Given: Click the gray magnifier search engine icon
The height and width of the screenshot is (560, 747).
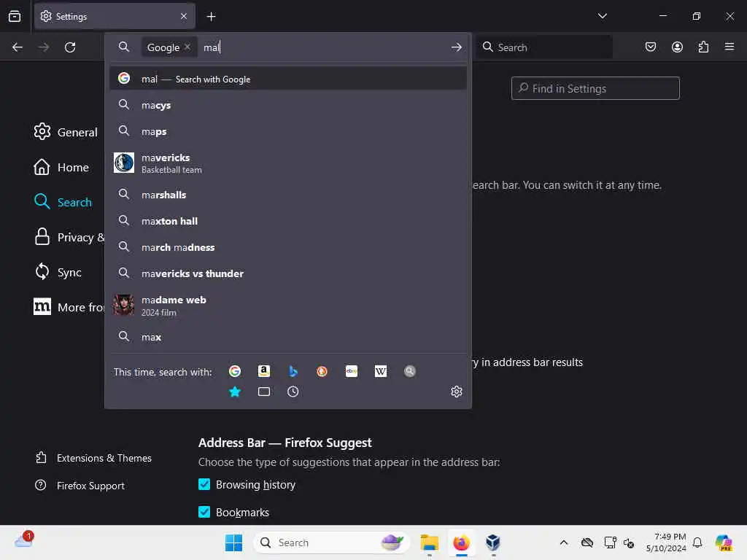Looking at the screenshot, I should [x=410, y=371].
